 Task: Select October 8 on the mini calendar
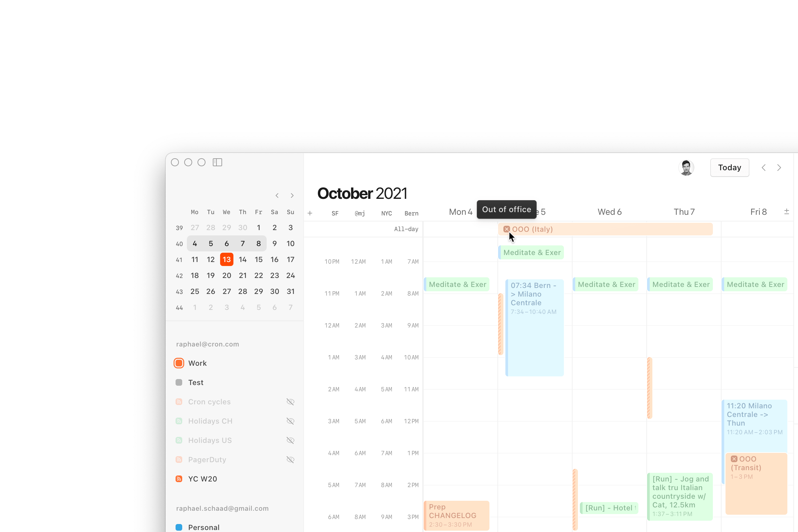click(259, 243)
